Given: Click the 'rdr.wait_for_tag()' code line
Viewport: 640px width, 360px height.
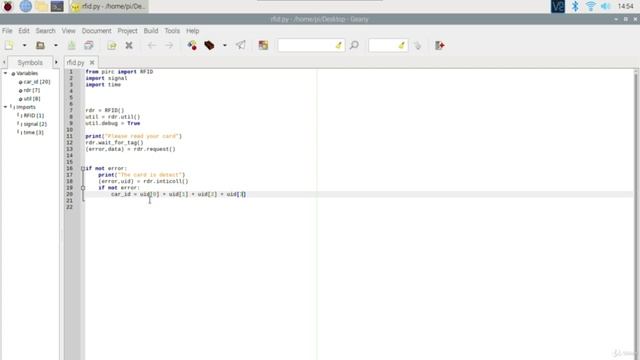Looking at the screenshot, I should coord(114,142).
